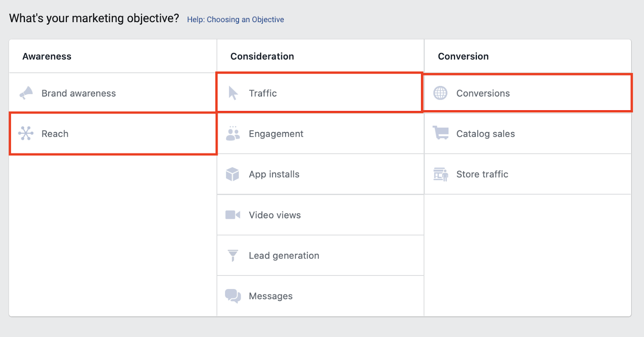Click the Conversions globe icon

[440, 93]
